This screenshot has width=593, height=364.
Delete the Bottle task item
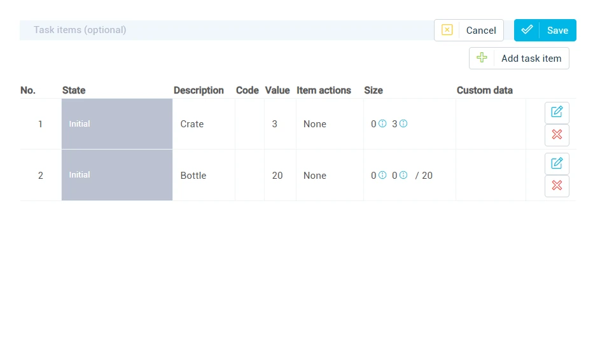[x=557, y=186]
